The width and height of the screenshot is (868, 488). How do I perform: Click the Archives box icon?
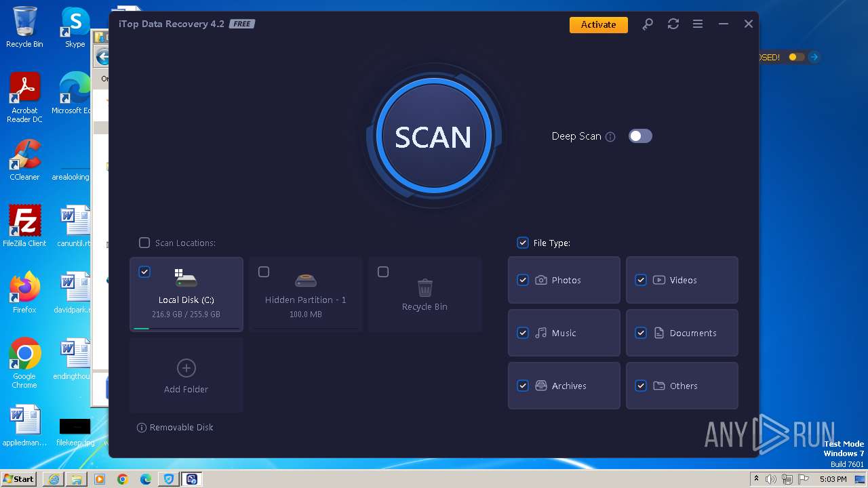541,386
